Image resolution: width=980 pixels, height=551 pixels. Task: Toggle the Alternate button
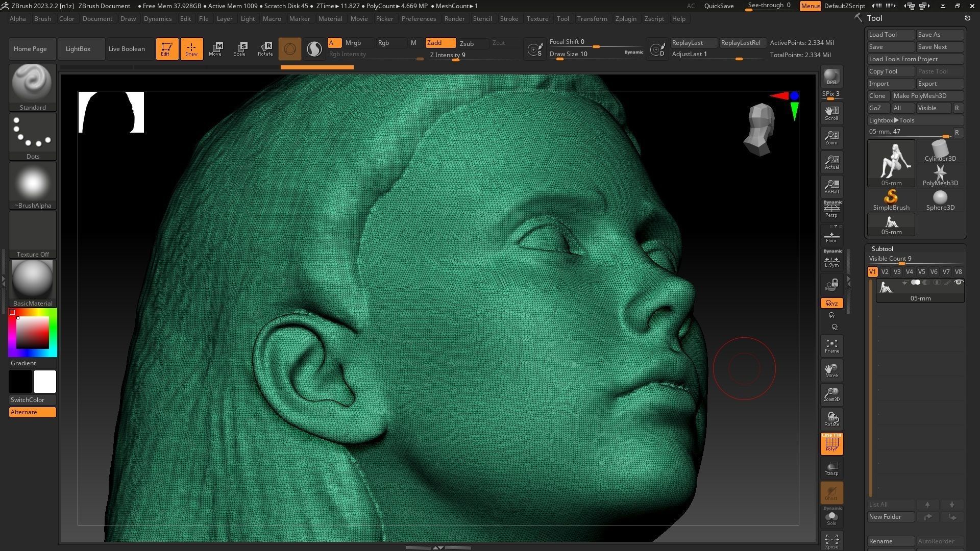click(x=33, y=412)
